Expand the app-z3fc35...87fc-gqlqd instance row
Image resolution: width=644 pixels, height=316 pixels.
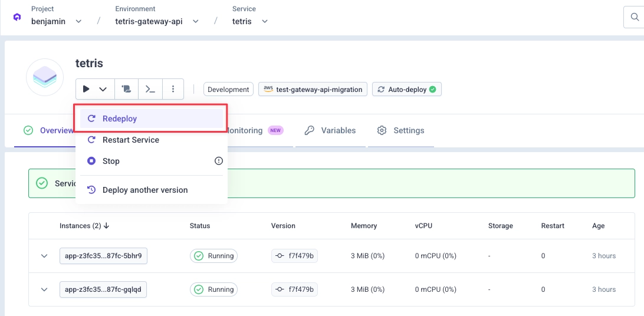44,289
